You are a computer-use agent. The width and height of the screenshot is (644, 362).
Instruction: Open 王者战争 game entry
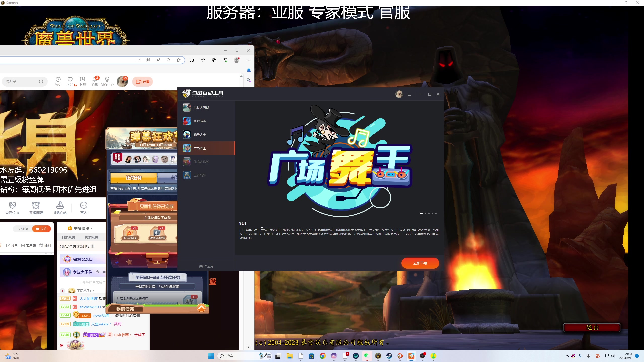pyautogui.click(x=206, y=175)
